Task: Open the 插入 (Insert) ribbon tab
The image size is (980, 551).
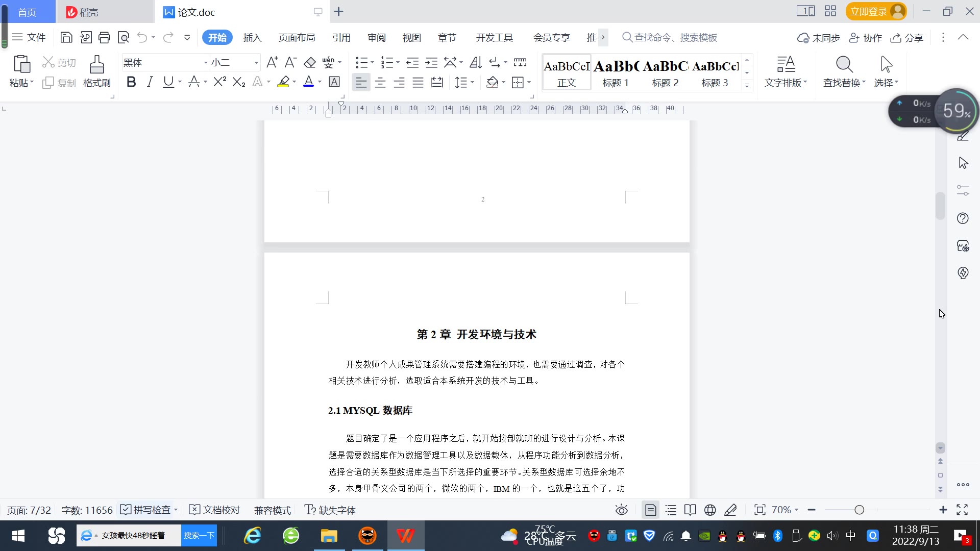Action: click(x=252, y=38)
